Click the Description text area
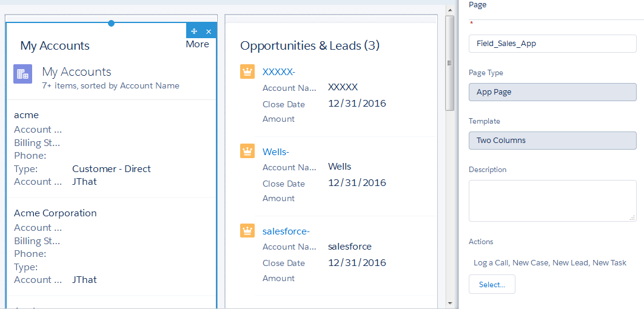 (x=552, y=201)
